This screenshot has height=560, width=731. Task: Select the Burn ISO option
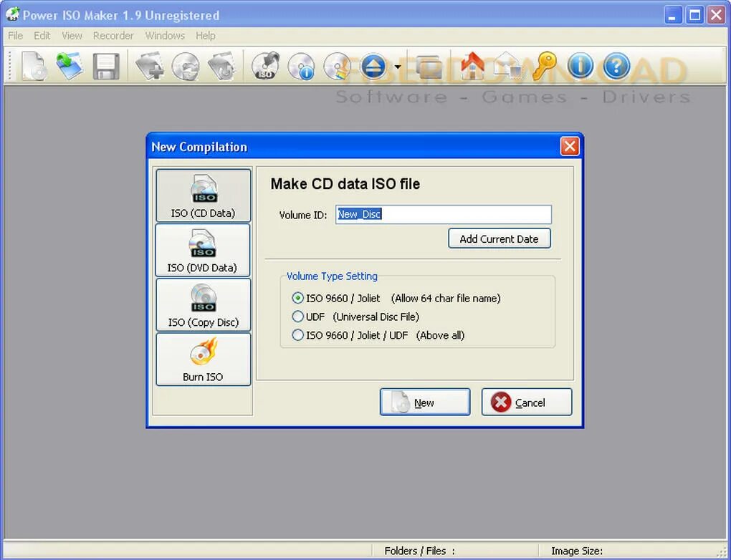click(x=204, y=359)
